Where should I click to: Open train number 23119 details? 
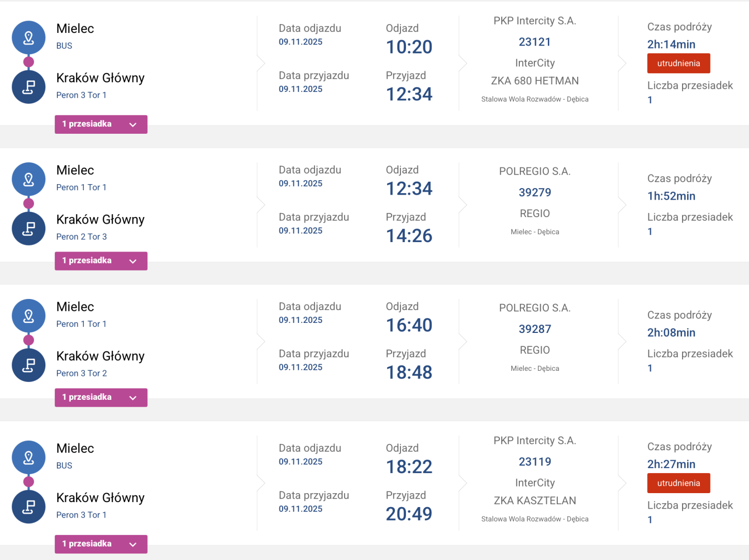click(x=534, y=462)
